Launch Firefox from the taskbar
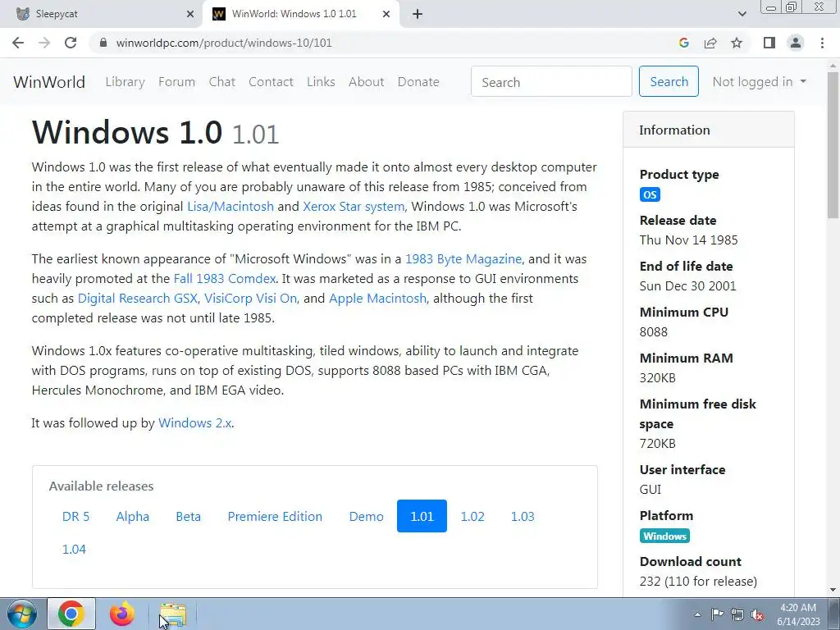The width and height of the screenshot is (840, 630). point(122,614)
